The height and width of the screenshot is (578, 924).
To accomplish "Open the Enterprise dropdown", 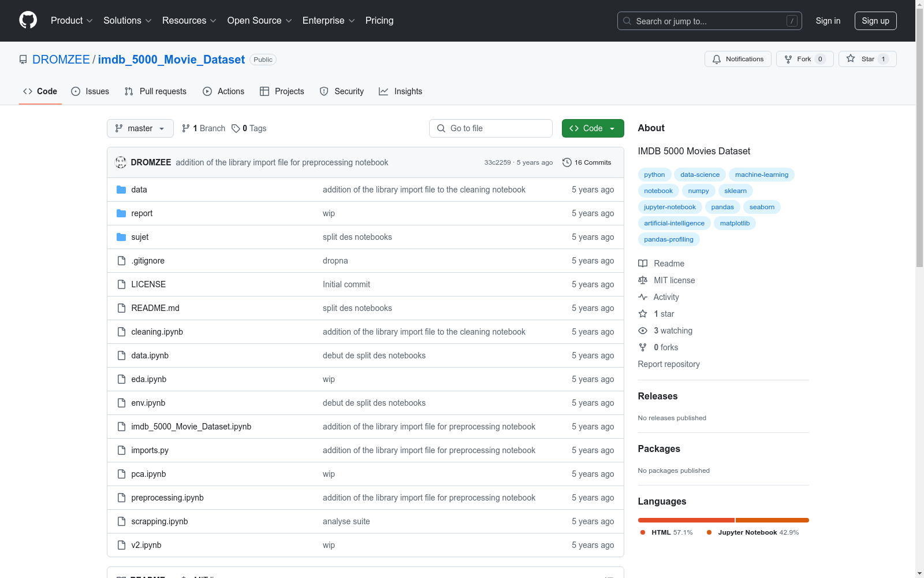I will [x=329, y=21].
